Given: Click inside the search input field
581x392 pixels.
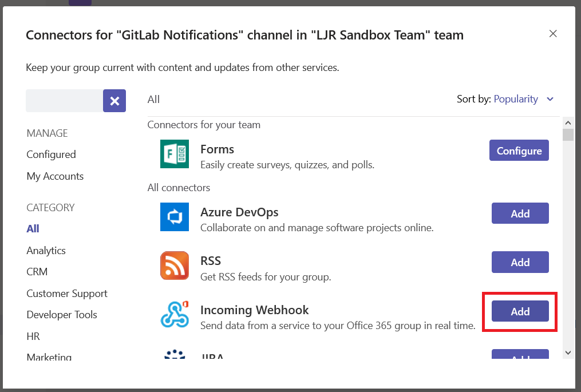Looking at the screenshot, I should [65, 101].
